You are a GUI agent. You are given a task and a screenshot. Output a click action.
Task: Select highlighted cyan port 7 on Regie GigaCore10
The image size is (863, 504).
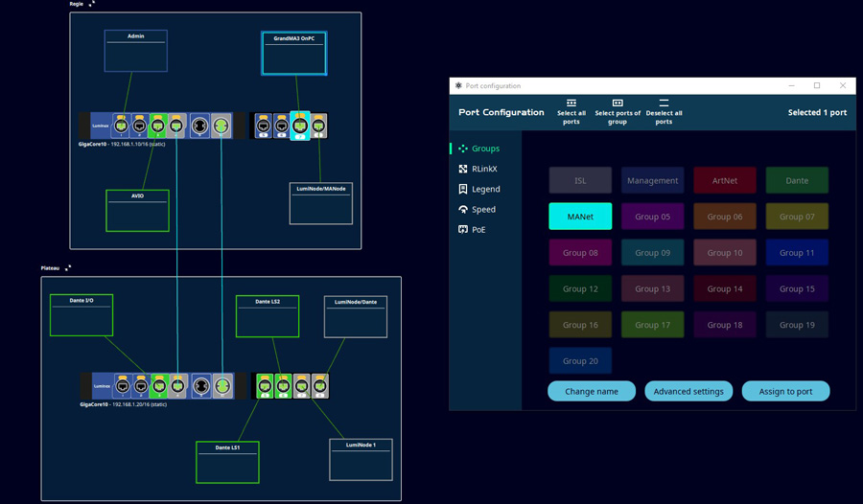point(300,126)
